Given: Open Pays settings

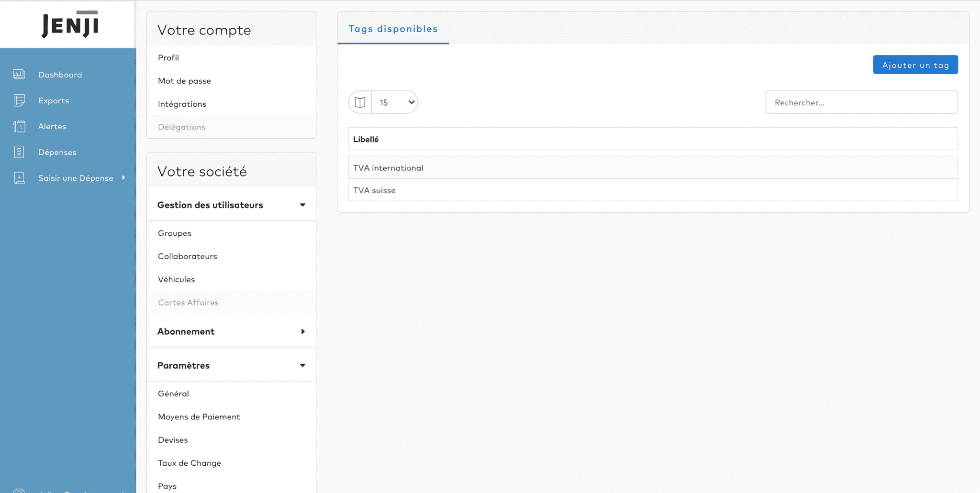Looking at the screenshot, I should (167, 486).
